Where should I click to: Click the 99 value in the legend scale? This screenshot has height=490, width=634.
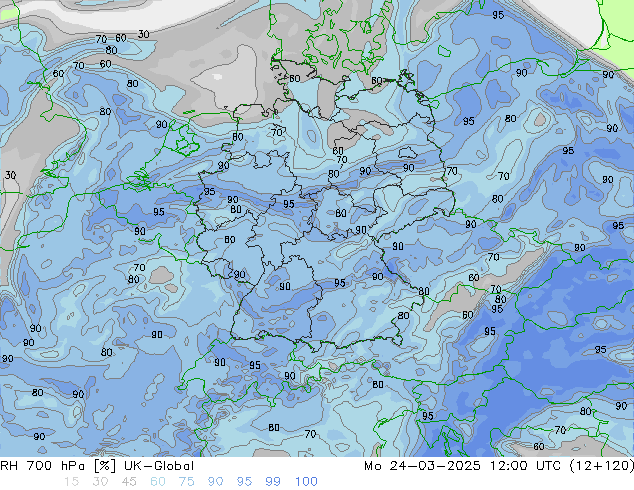(x=273, y=482)
